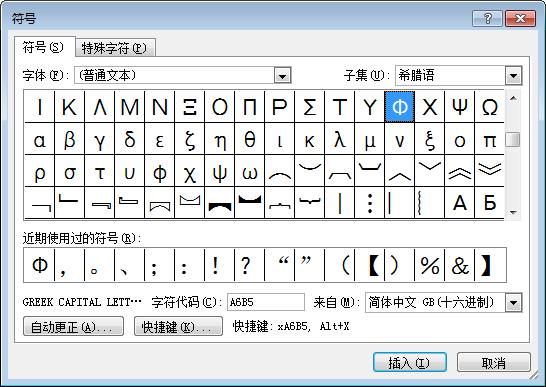Select lowercase tau τ symbol
This screenshot has width=546, height=387.
click(x=100, y=171)
